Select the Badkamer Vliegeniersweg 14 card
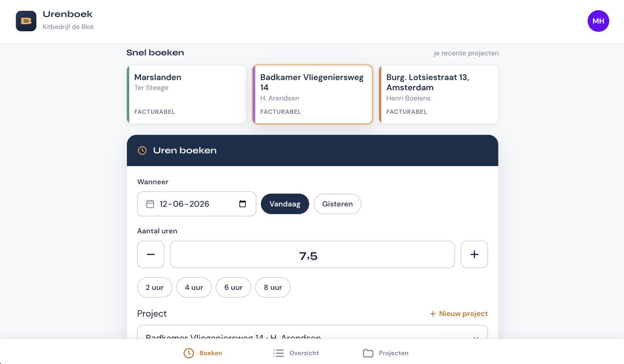This screenshot has height=364, width=624. (x=312, y=95)
